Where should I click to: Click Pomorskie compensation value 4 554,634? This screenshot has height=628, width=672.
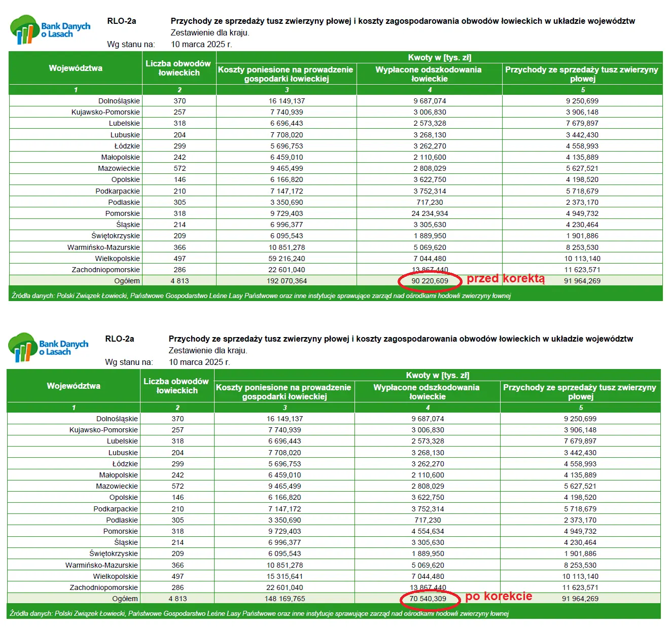(x=428, y=531)
